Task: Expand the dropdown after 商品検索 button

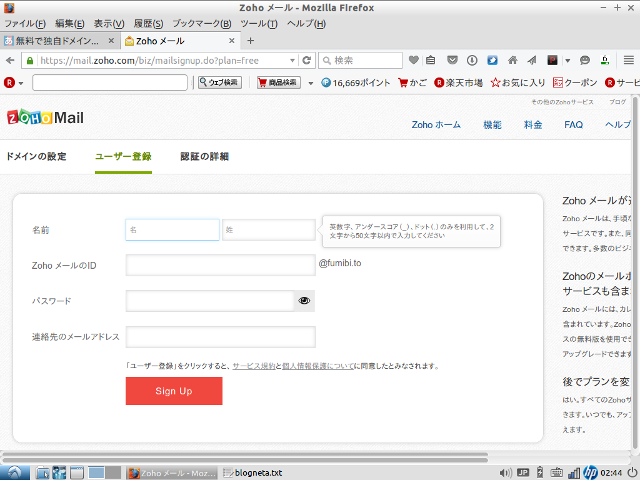Action: coord(311,83)
